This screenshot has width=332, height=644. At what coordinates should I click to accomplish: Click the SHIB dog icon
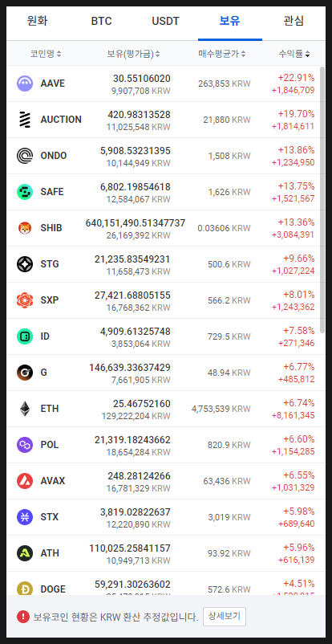(x=25, y=228)
